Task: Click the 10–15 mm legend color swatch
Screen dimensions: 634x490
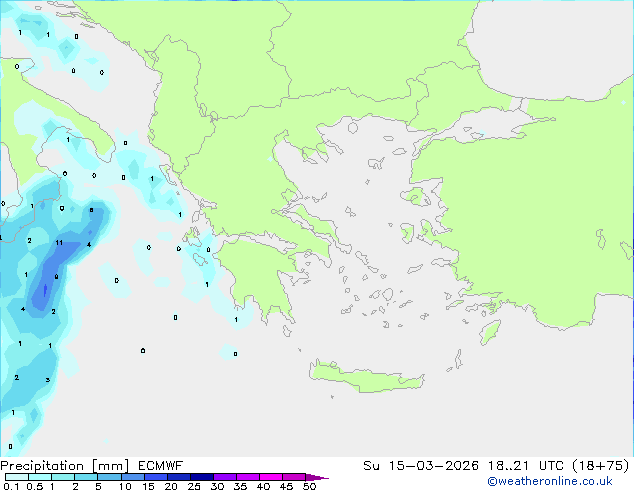Action: 132,477
